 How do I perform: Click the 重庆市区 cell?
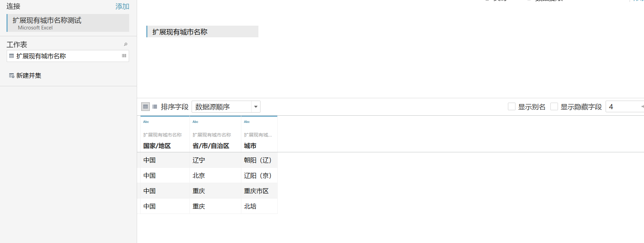coord(259,191)
